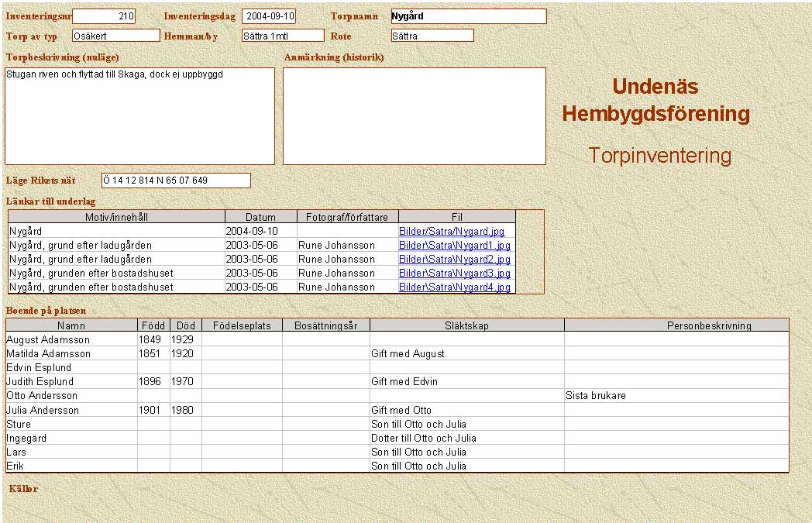Screen dimensions: 812x523
Task: Select the August Adamsson name cell
Action: [71, 339]
